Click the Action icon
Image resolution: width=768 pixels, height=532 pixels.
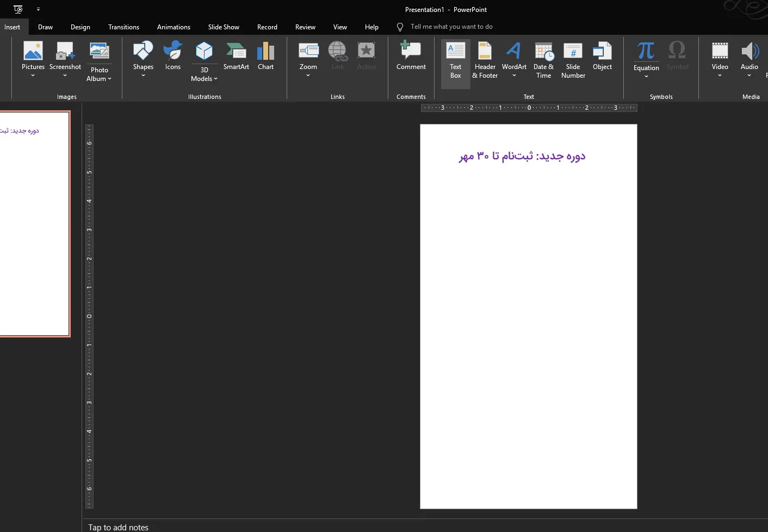click(367, 51)
